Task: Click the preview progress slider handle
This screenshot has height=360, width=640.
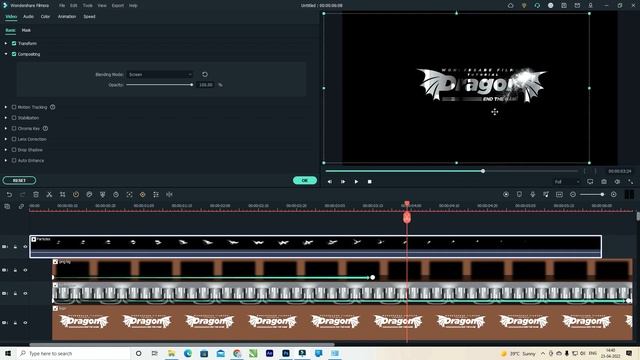Action: (483, 171)
